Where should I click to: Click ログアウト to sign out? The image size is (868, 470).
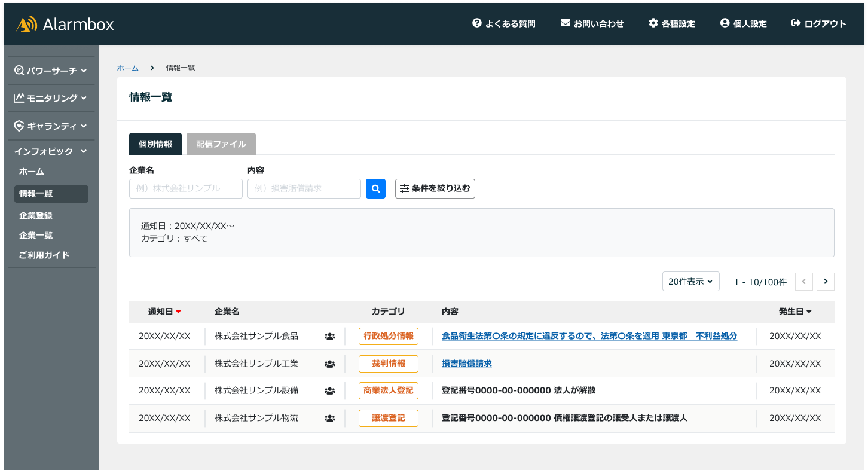(818, 24)
